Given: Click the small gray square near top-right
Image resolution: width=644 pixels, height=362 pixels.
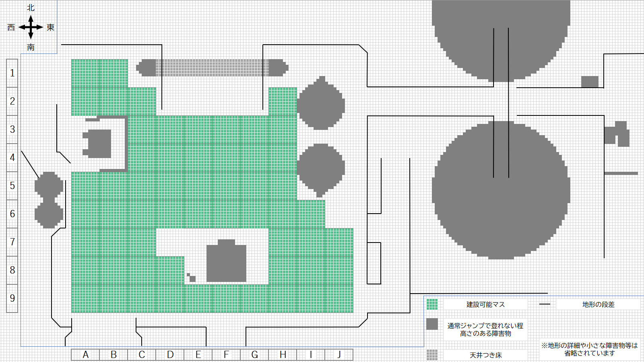Looking at the screenshot, I should (x=590, y=82).
